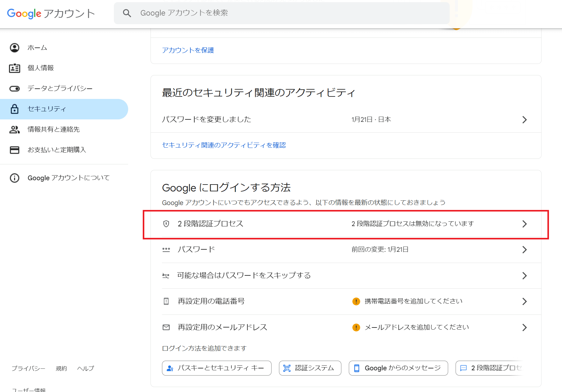Open the 情報共有と連絡先 menu item
This screenshot has height=392, width=562.
coord(64,129)
